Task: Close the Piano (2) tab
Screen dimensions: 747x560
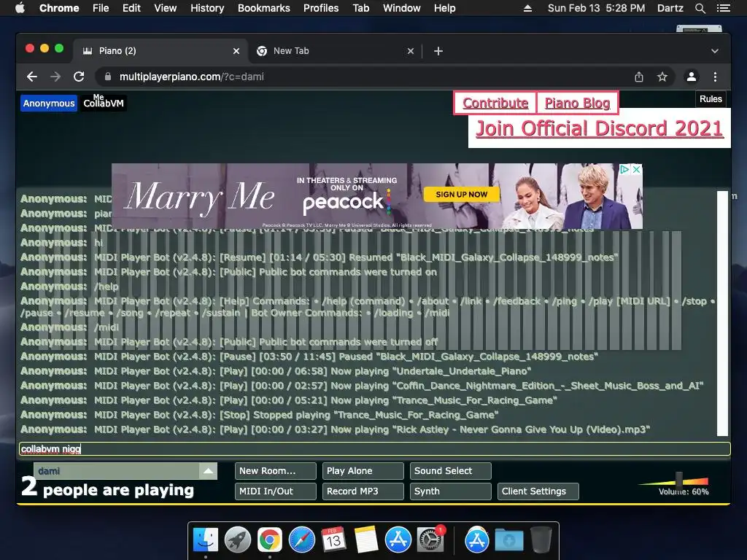Action: [236, 51]
